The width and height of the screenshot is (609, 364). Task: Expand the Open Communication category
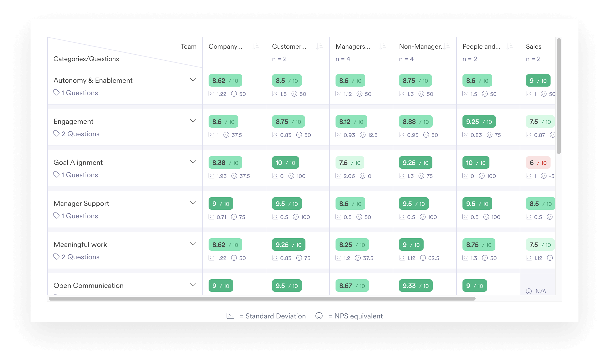click(193, 285)
